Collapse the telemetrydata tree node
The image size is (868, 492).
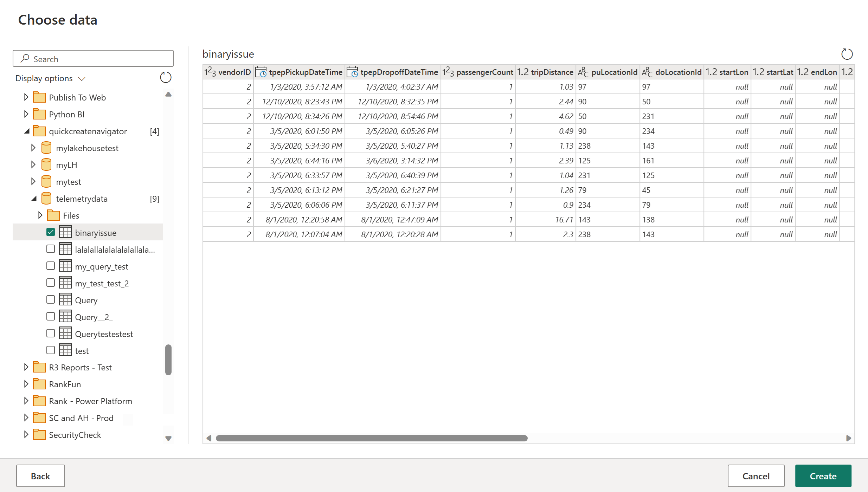pyautogui.click(x=33, y=198)
